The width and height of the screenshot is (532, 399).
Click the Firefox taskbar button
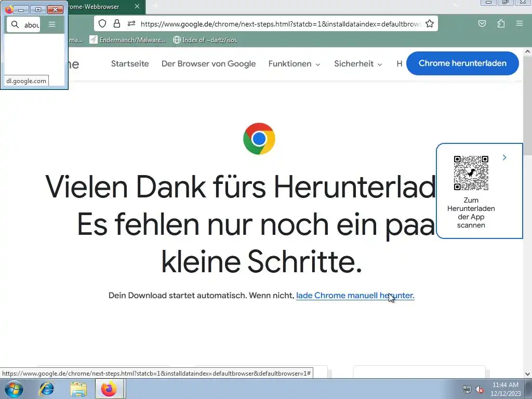(110, 389)
